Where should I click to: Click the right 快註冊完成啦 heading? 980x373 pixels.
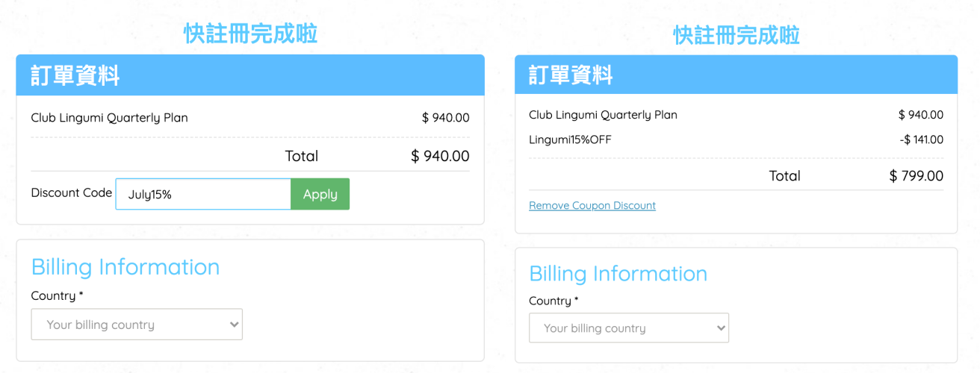click(736, 35)
